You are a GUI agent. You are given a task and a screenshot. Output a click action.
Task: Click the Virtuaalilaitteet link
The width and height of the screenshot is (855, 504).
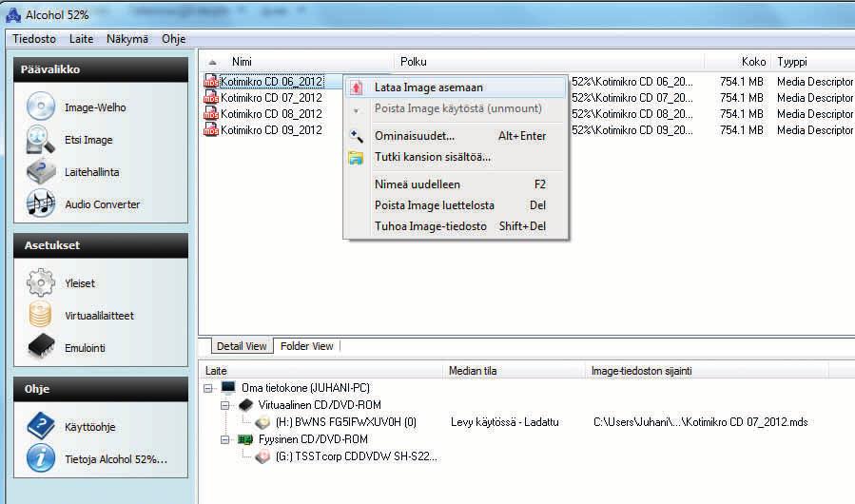point(99,316)
